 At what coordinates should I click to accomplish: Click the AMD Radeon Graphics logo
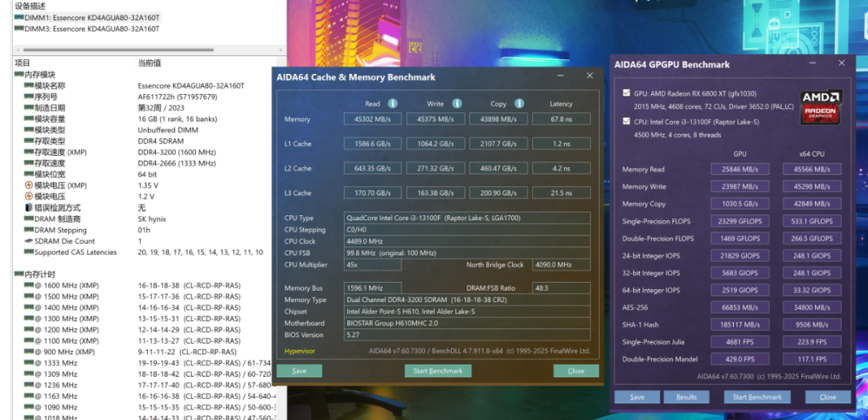click(821, 107)
